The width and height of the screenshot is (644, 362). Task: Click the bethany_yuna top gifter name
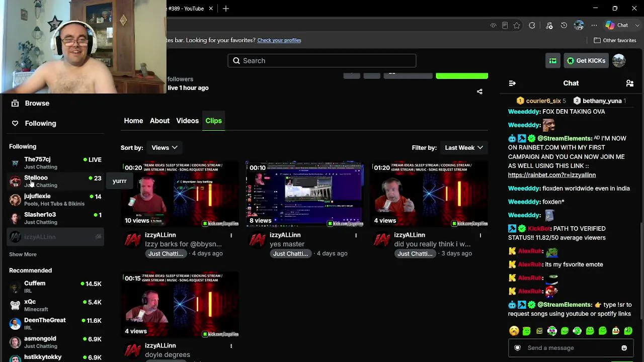click(602, 101)
